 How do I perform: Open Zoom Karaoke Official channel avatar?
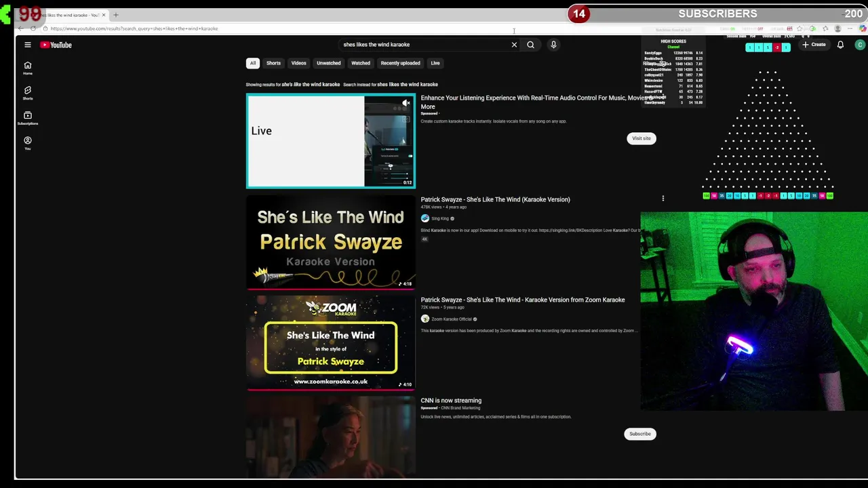(x=425, y=319)
